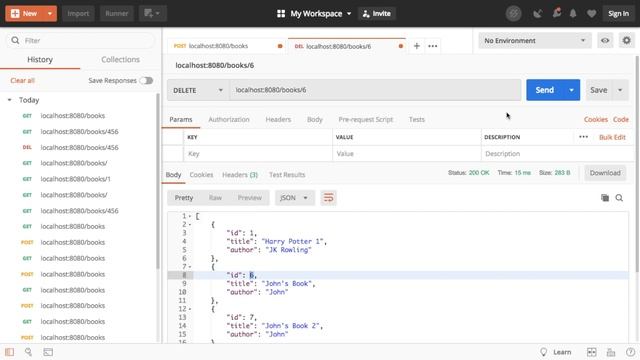Select DEL localhost:8080/books/456 history entry
Viewport: 640px width, 360px height.
tap(79, 147)
